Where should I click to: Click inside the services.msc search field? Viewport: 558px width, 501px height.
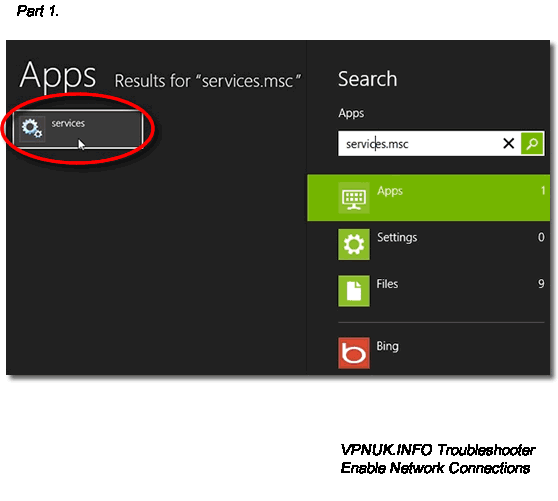(x=420, y=143)
